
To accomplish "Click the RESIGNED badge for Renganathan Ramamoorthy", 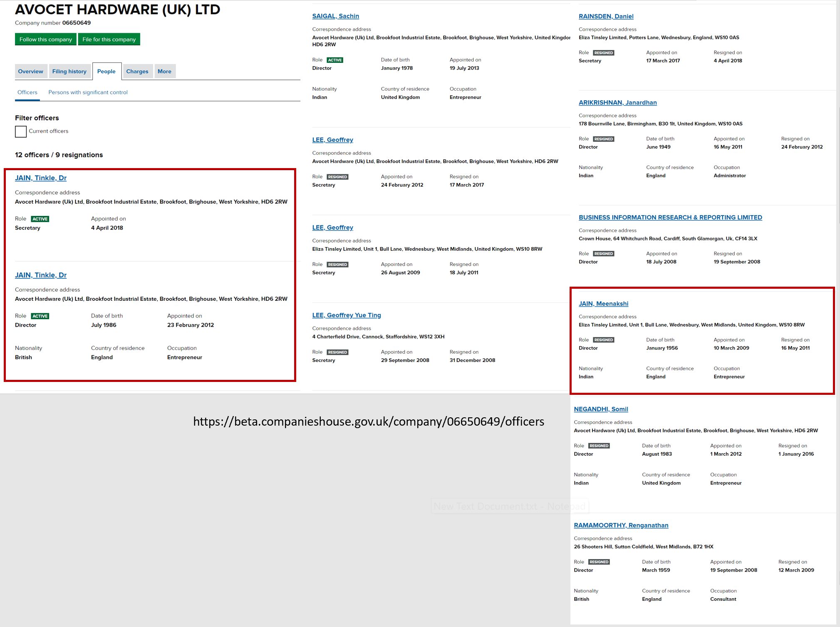I will tap(599, 562).
